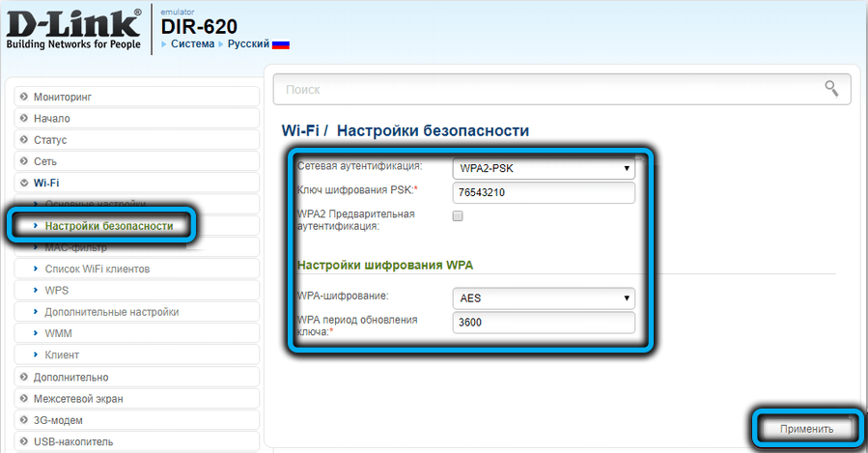Open Дополнительные настройки Wi-Fi page
Image resolution: width=868 pixels, height=453 pixels.
coord(111,312)
